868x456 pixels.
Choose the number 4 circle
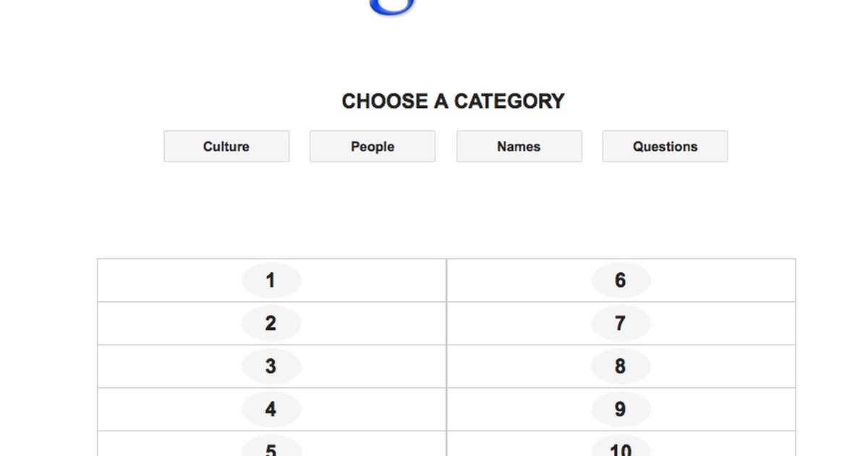click(x=271, y=410)
